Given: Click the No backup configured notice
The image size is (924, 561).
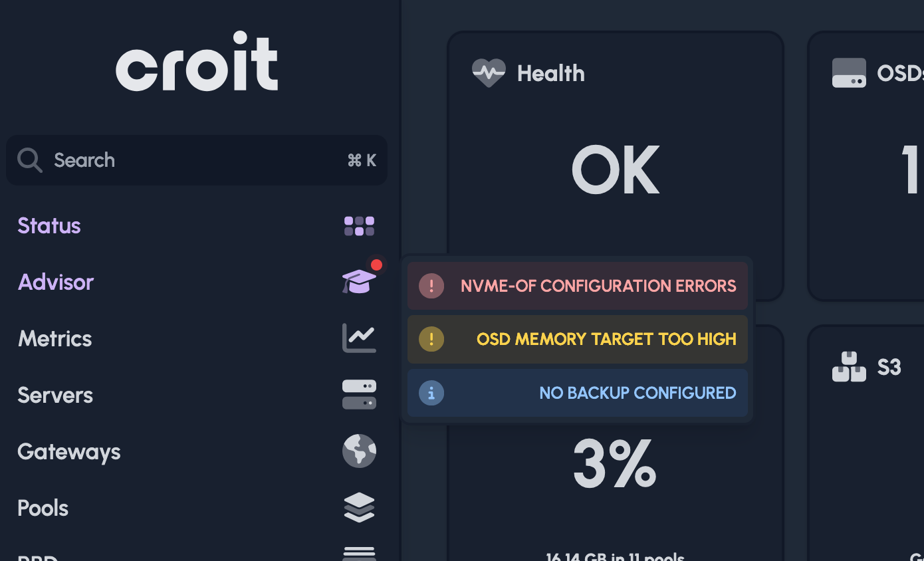Looking at the screenshot, I should [577, 393].
